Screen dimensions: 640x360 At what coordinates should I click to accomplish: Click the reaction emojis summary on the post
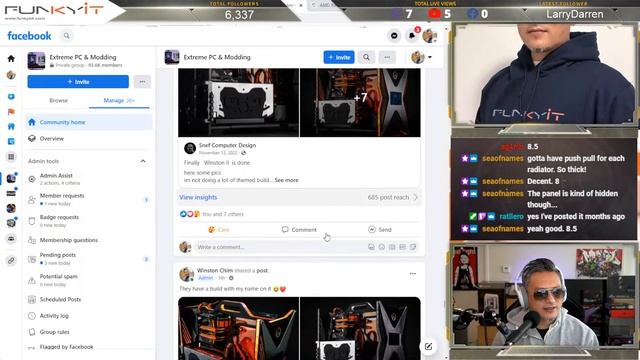190,214
